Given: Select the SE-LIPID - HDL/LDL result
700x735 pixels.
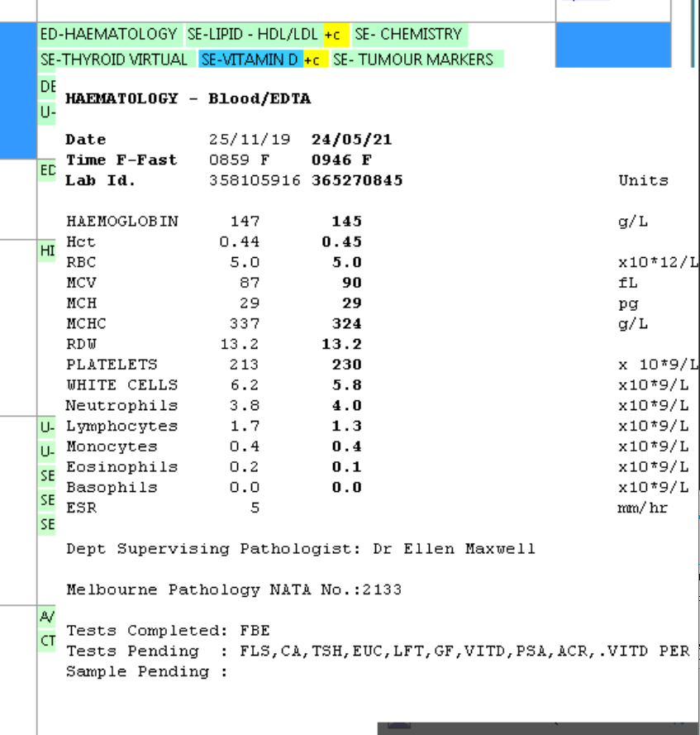Looking at the screenshot, I should coord(253,35).
